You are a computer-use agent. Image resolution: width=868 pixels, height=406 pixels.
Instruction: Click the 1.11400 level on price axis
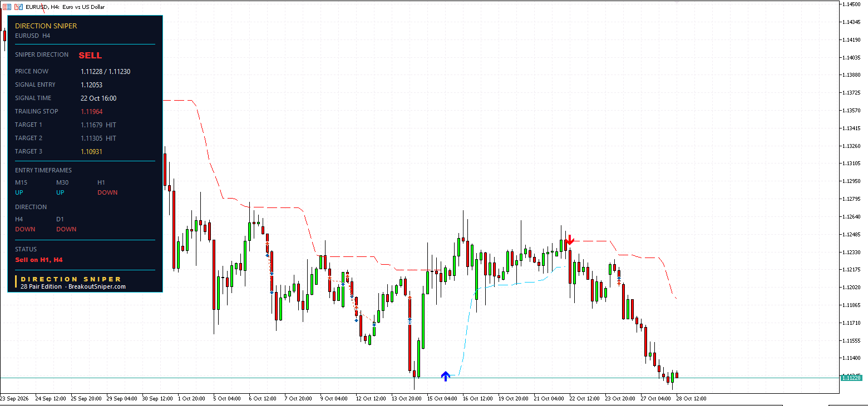pos(852,358)
